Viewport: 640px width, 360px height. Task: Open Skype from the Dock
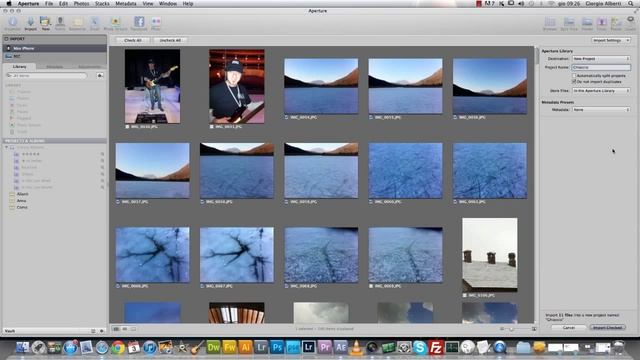(x=420, y=347)
